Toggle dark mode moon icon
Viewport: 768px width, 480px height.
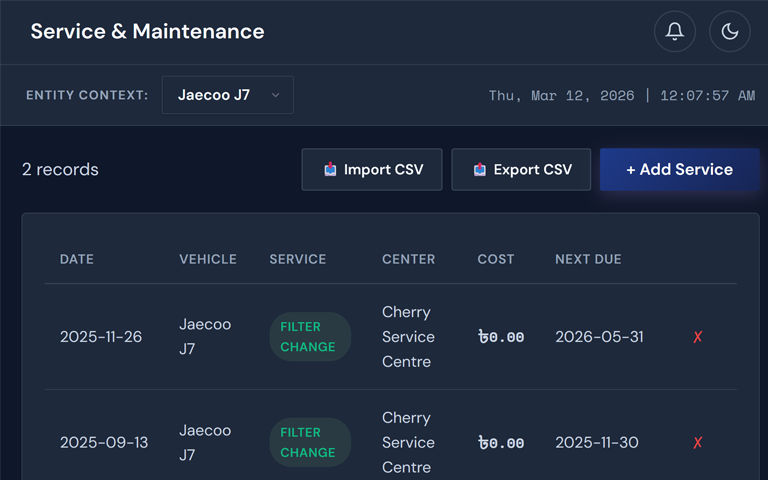click(x=730, y=31)
